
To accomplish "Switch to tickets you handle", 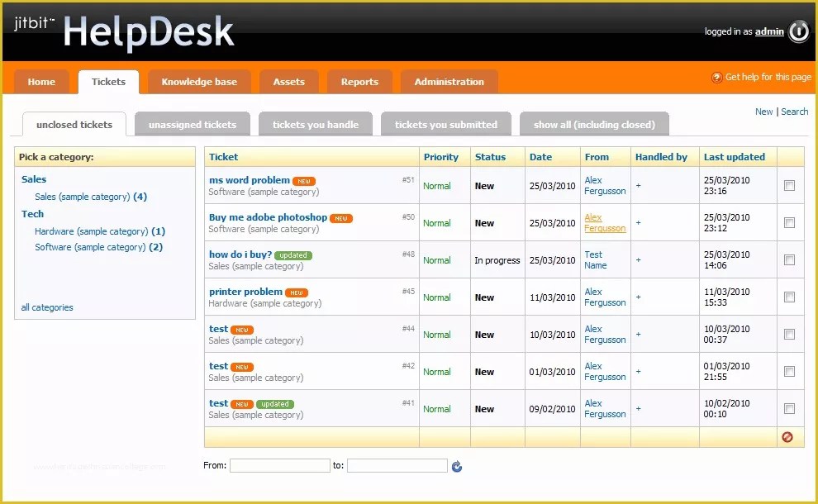I will point(316,125).
